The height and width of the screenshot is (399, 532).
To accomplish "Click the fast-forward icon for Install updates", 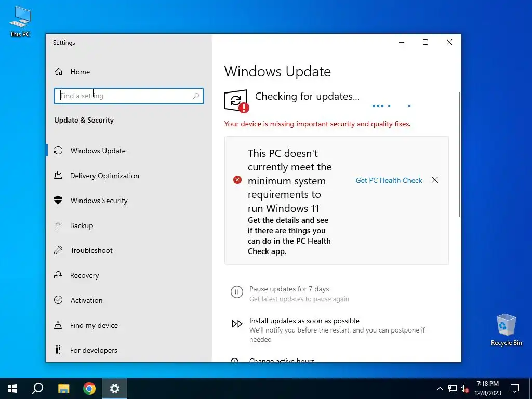I will coord(237,324).
